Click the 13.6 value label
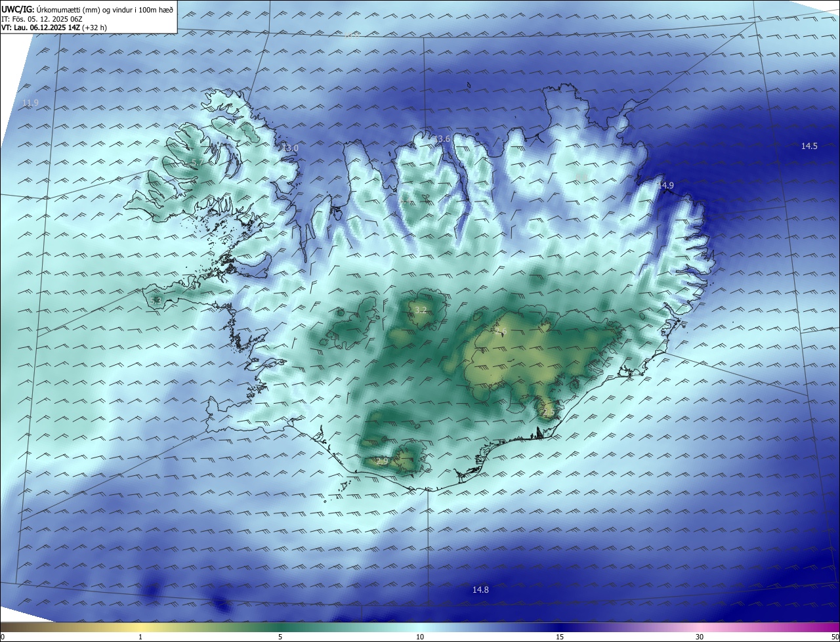Viewport: 840px width, 642px height. [442, 139]
